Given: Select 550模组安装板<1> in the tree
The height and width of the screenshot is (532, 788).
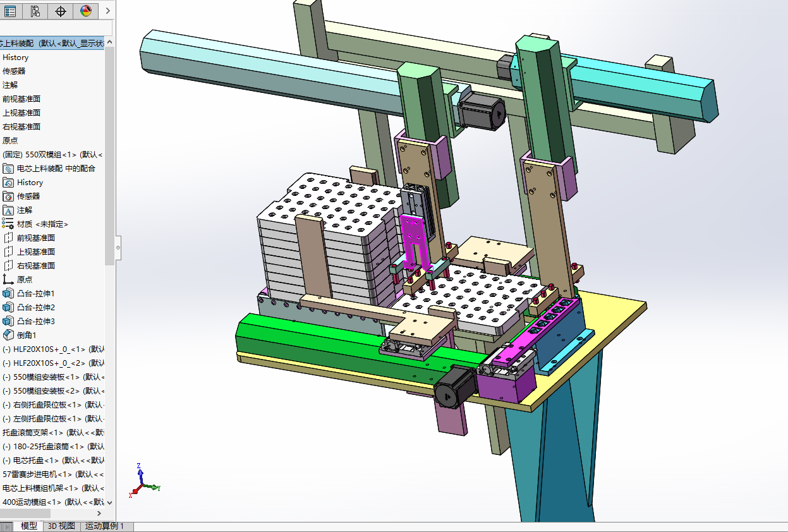Looking at the screenshot, I should point(52,377).
